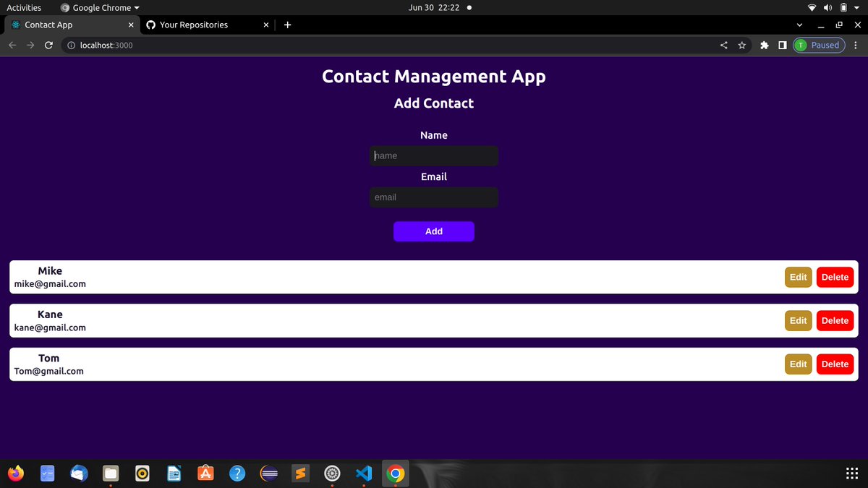Focus the name input field

click(x=434, y=155)
